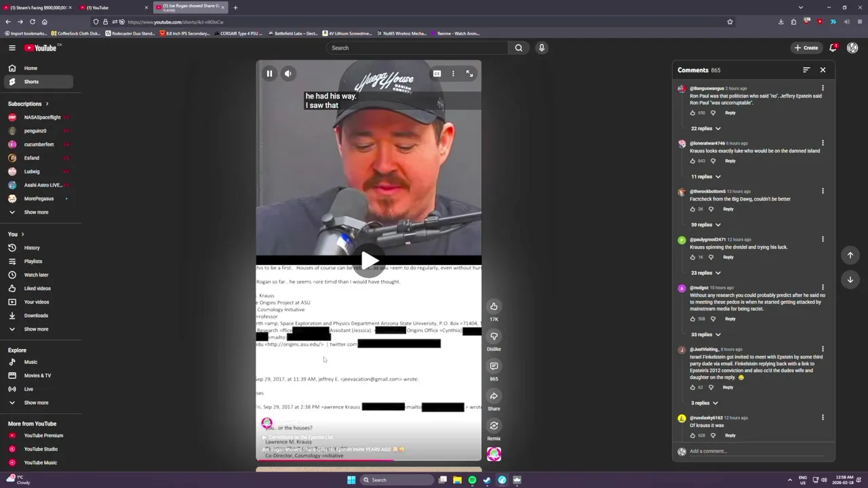Expand 33 replies under nudgez comment

[x=705, y=334]
